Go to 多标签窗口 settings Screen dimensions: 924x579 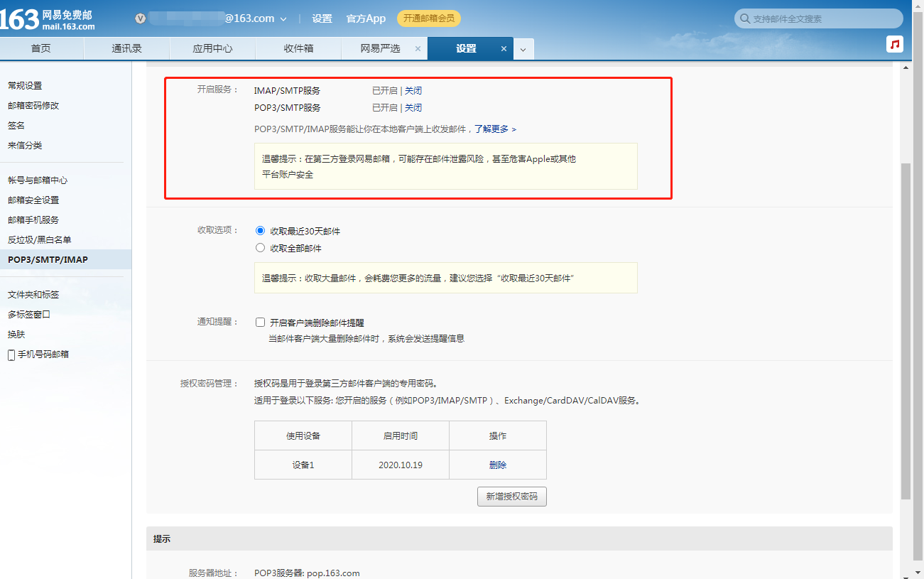(29, 315)
